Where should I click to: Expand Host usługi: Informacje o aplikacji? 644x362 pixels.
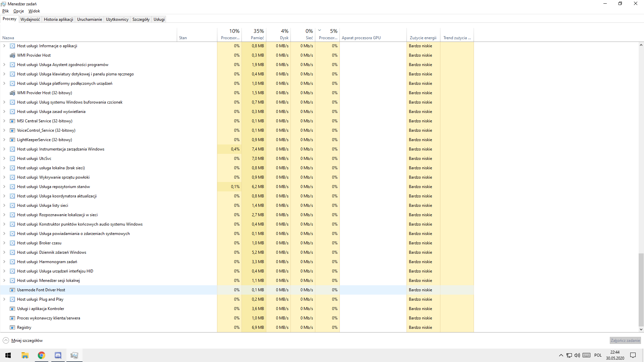tap(4, 46)
